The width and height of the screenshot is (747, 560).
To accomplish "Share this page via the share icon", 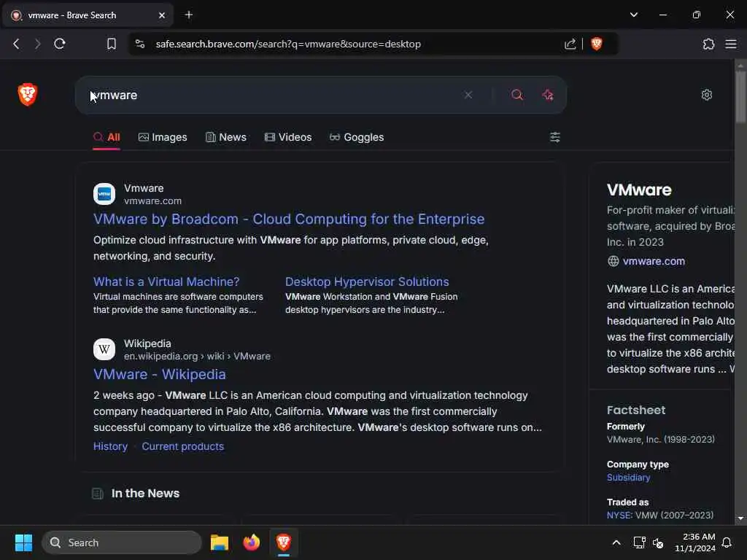I will pyautogui.click(x=570, y=44).
